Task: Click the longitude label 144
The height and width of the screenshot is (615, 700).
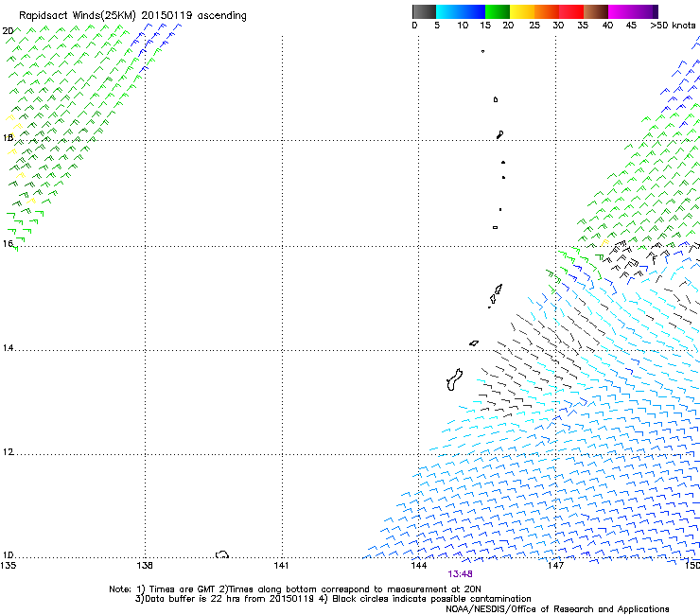Action: pyautogui.click(x=419, y=566)
